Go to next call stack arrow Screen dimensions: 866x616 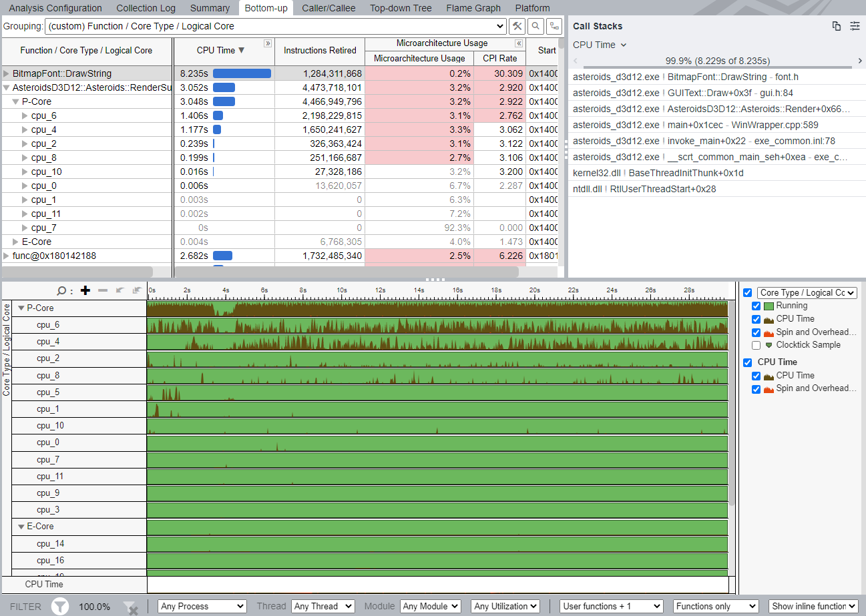pos(860,61)
